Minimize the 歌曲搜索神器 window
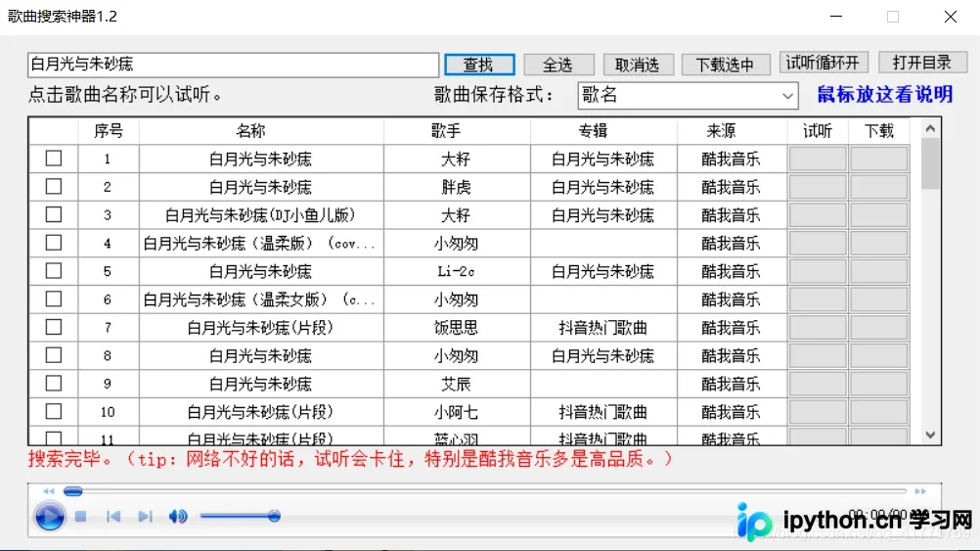 (x=836, y=17)
